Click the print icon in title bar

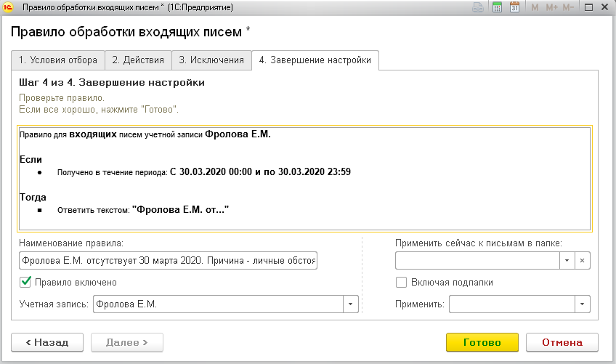coord(478,8)
